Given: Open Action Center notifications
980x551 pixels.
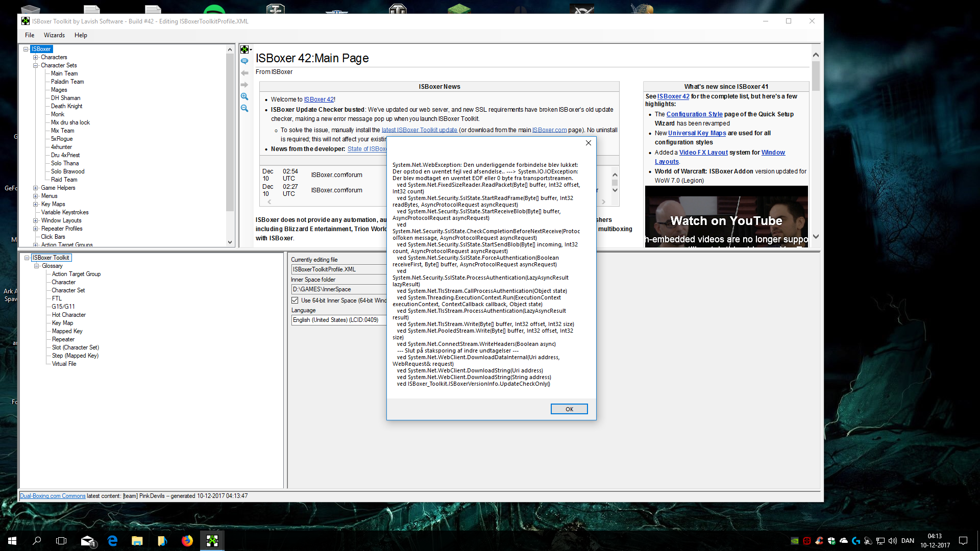Looking at the screenshot, I should pyautogui.click(x=963, y=541).
